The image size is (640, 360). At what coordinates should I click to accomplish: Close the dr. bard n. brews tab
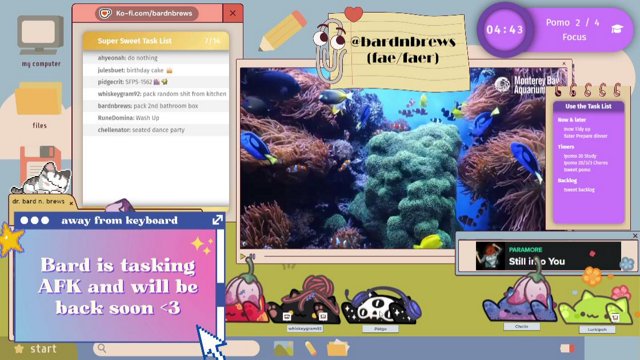[x=71, y=203]
